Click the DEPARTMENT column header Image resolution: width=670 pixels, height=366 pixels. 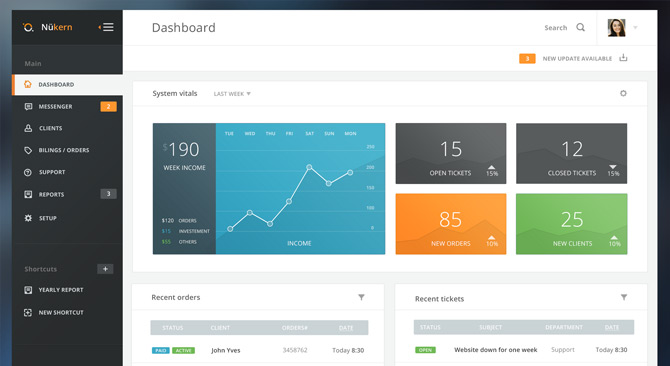coord(564,327)
